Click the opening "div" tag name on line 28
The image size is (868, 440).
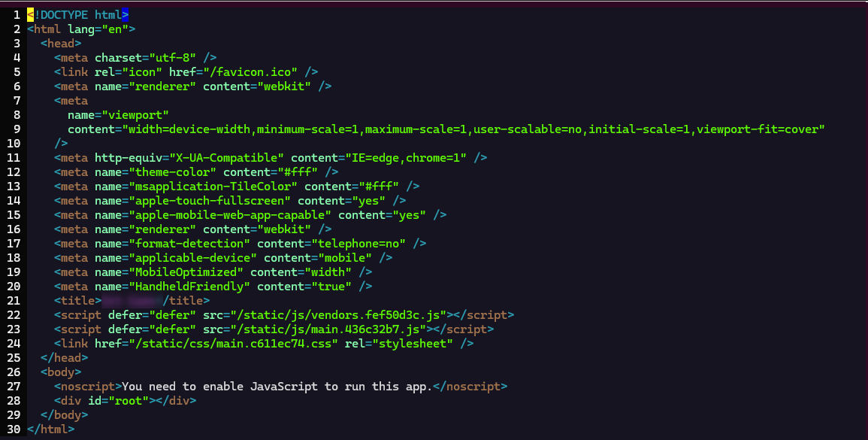(71, 401)
